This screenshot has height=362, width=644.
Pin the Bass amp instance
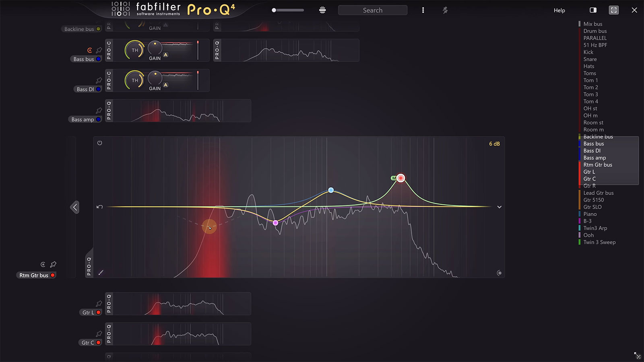(99, 111)
